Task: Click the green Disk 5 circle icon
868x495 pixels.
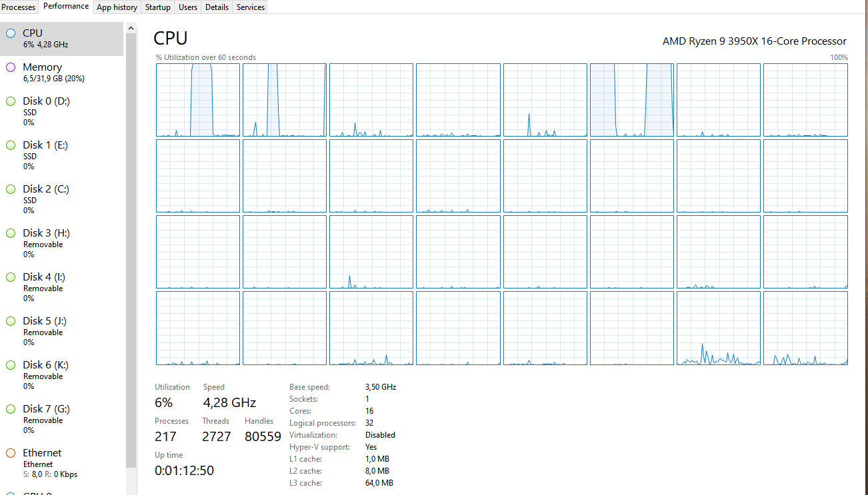Action: click(x=11, y=321)
